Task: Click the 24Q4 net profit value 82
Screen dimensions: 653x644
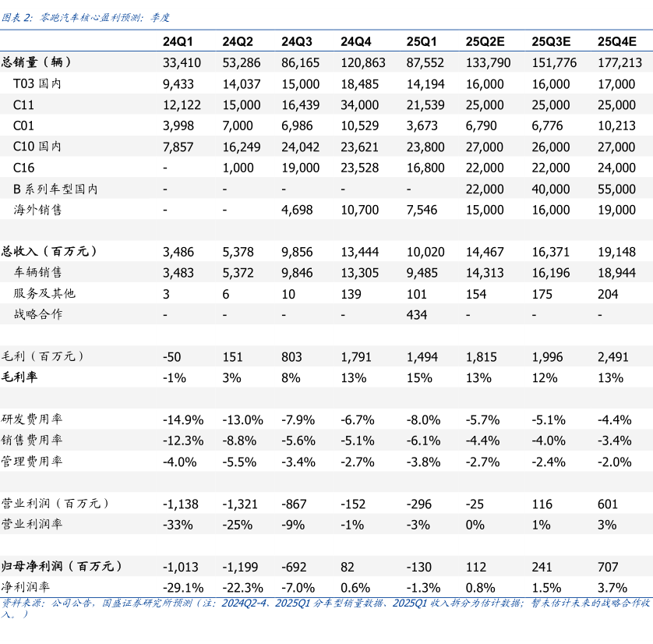Action: click(x=348, y=567)
